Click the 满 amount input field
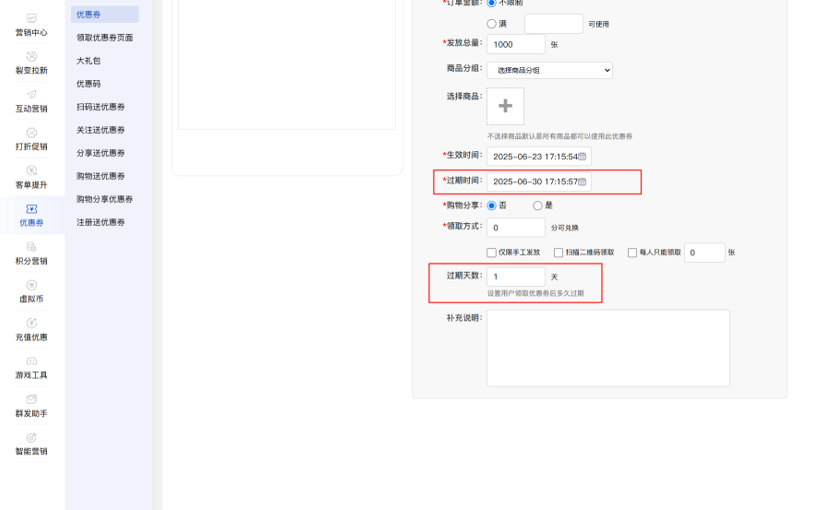The image size is (832, 510). click(553, 24)
